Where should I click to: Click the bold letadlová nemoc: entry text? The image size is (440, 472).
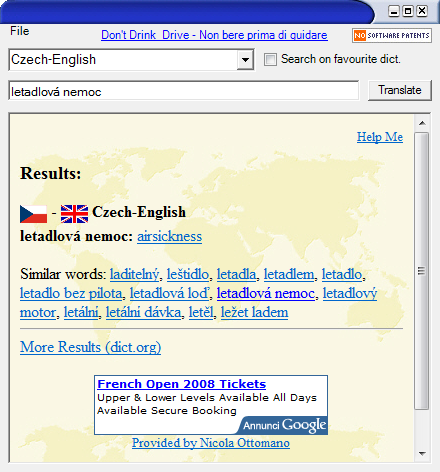[77, 236]
